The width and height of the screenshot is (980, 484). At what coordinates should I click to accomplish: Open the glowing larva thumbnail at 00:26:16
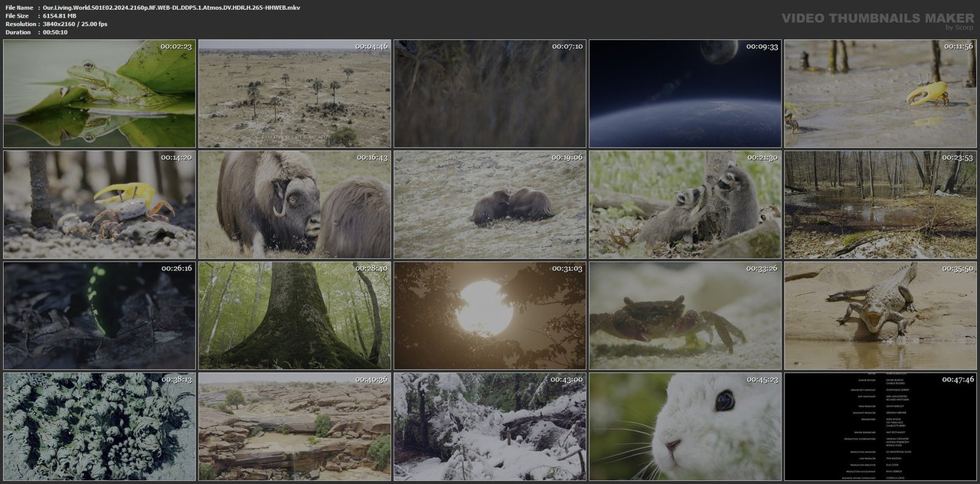100,316
